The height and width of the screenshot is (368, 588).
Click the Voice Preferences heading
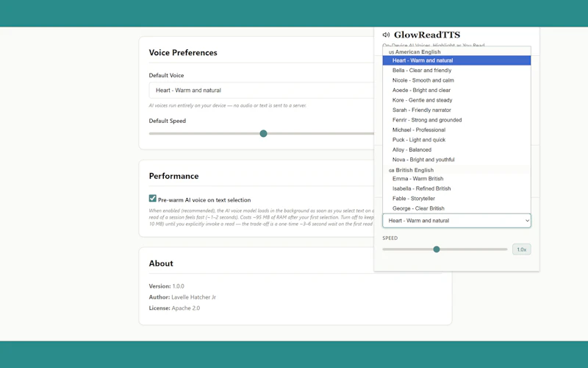click(183, 52)
